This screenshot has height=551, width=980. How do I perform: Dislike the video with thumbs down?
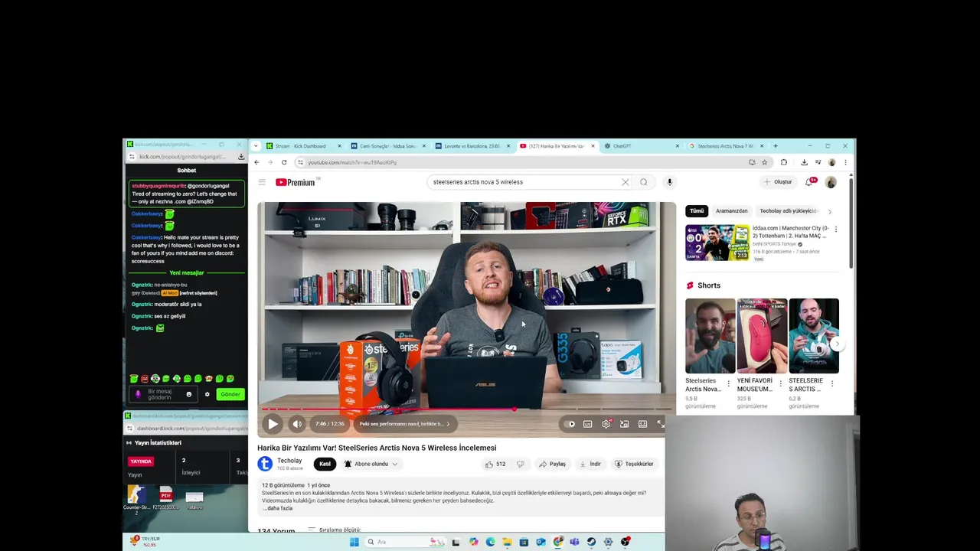[521, 464]
